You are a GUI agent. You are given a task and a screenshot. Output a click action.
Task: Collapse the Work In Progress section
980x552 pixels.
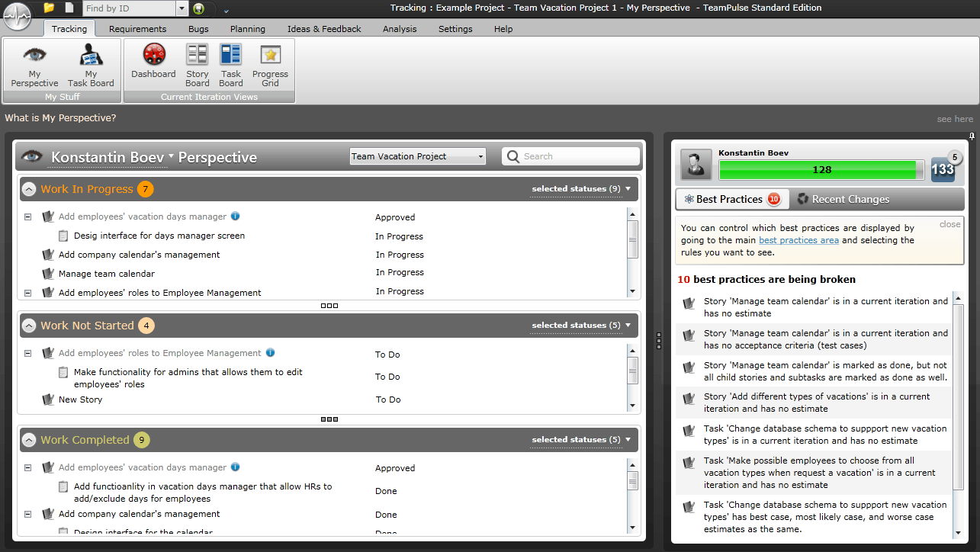[x=29, y=189]
